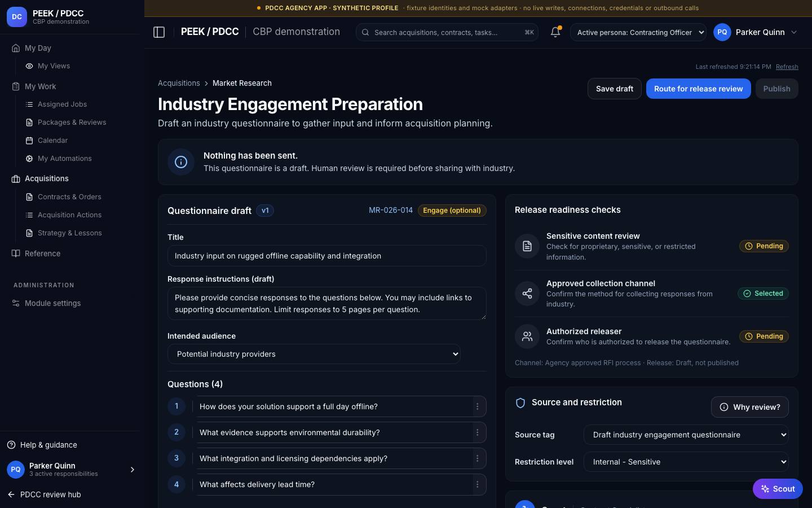Click the Refresh link
Screen dimensions: 812x508
pos(787,67)
